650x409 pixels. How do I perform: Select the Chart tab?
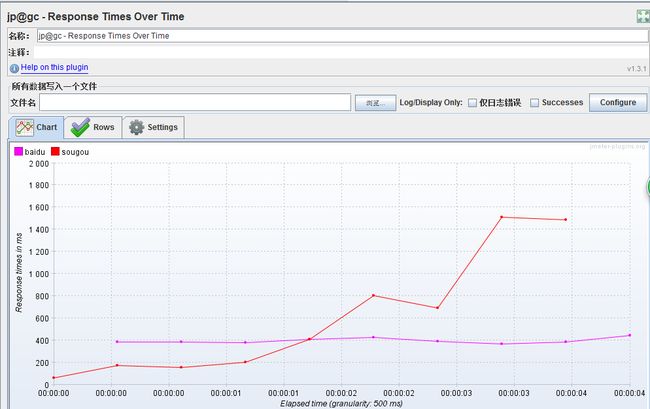[x=36, y=127]
